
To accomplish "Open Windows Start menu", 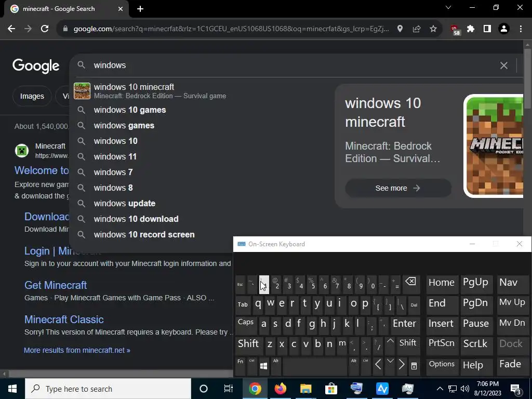I will tap(12, 389).
